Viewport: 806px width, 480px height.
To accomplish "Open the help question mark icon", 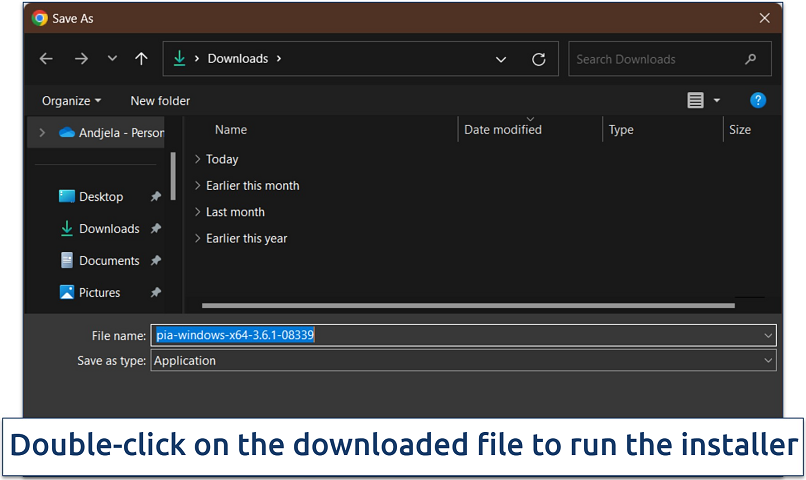I will [x=758, y=100].
